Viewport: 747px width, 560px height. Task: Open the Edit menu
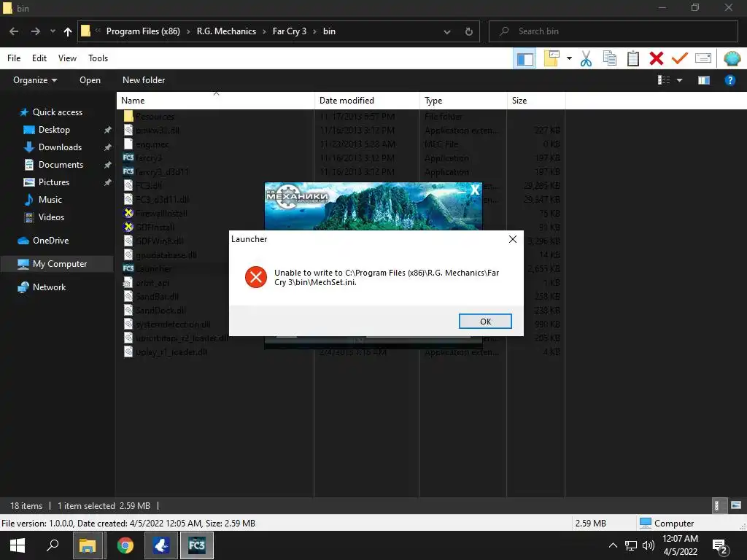coord(39,58)
